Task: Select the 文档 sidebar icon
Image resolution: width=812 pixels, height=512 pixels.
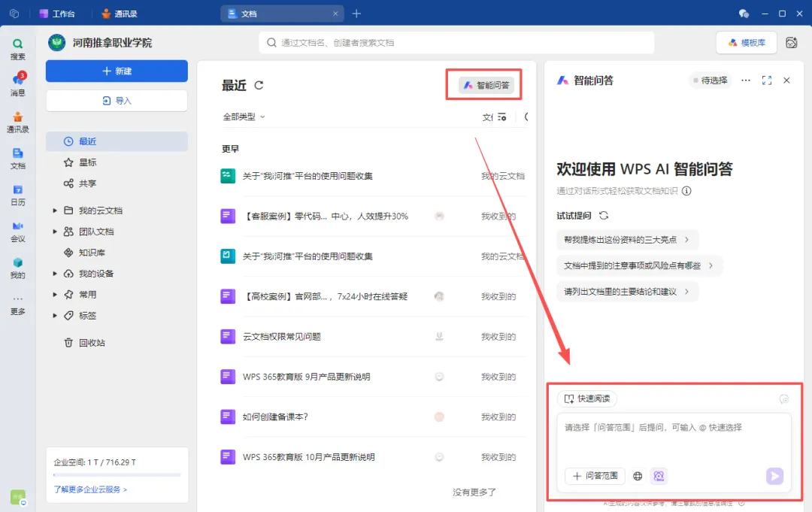Action: (17, 159)
